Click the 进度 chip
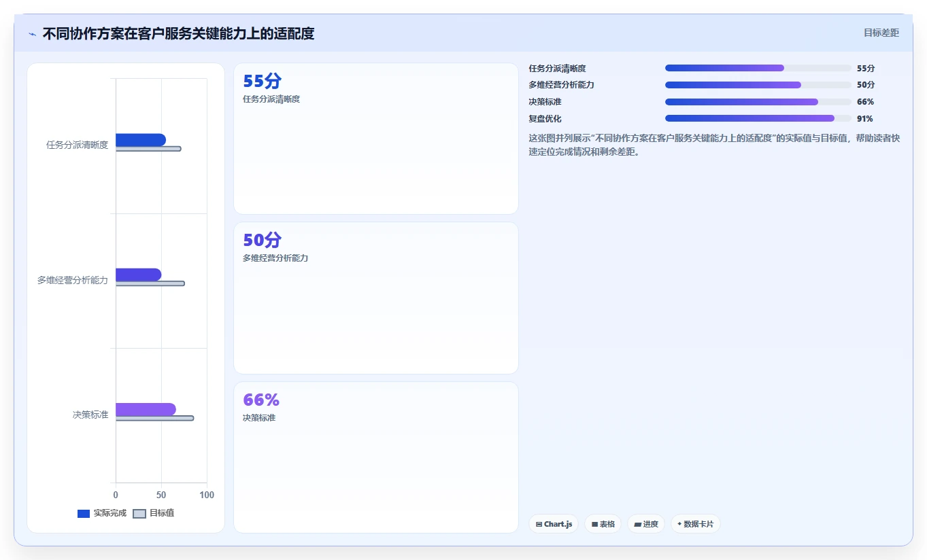 click(x=645, y=524)
